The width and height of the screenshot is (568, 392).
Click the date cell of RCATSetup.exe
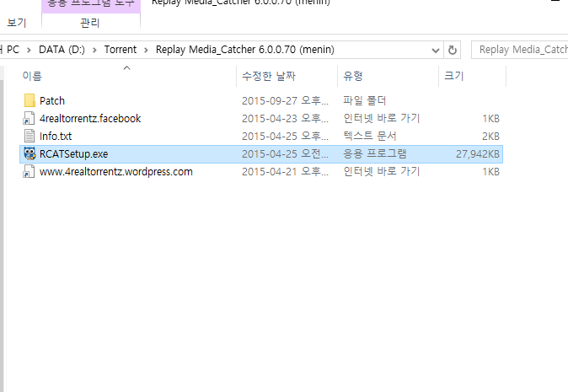click(285, 154)
